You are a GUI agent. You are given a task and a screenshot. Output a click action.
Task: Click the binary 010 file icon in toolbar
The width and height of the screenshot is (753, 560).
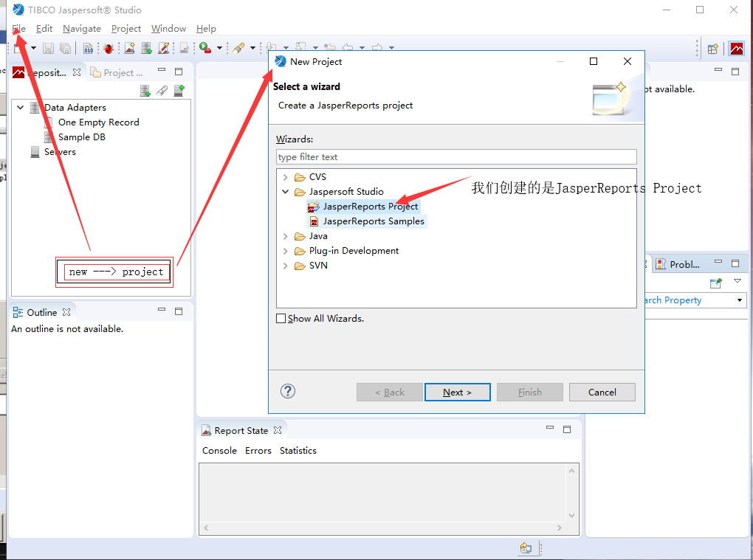(89, 48)
